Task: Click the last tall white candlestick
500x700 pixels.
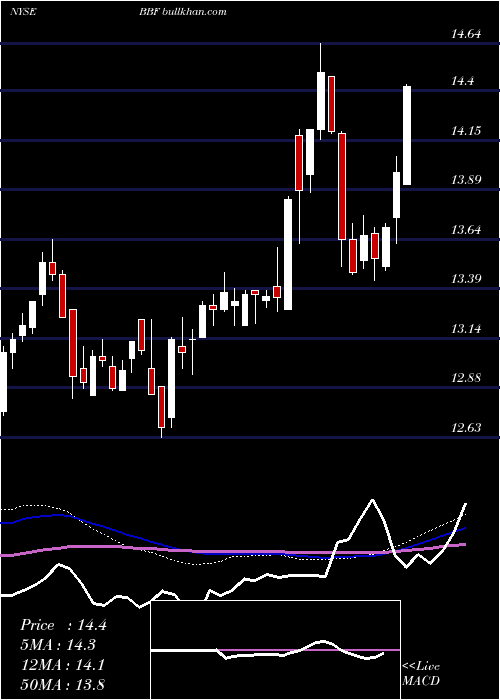Action: pos(407,135)
